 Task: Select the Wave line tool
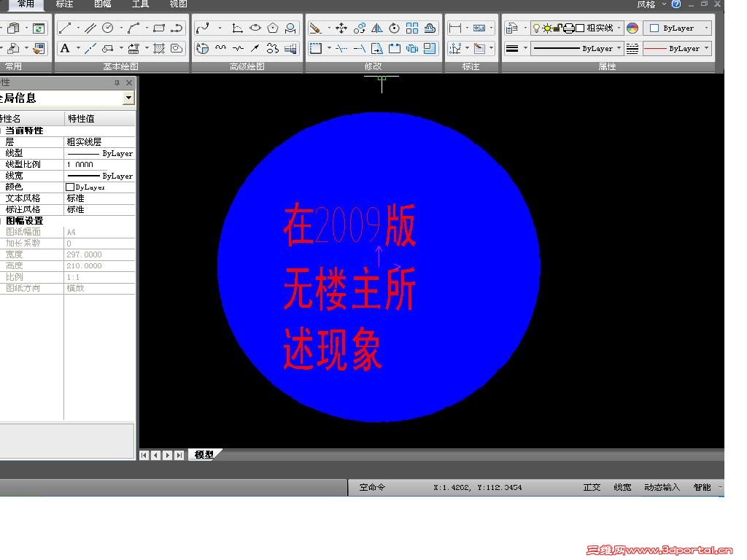(220, 48)
